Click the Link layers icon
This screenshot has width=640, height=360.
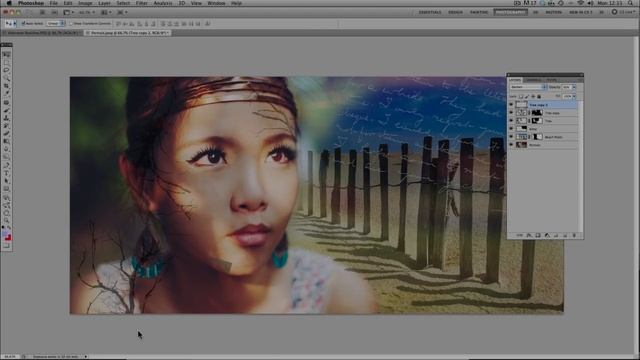point(520,236)
